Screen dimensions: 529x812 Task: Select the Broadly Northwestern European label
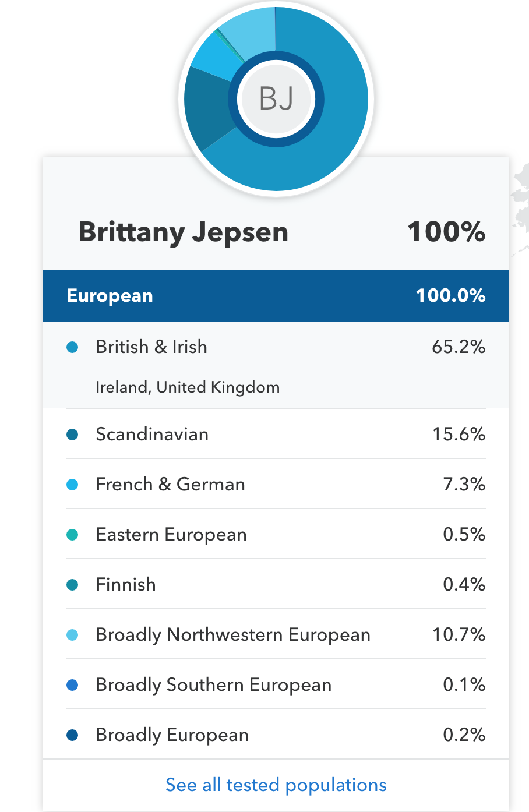(x=233, y=635)
